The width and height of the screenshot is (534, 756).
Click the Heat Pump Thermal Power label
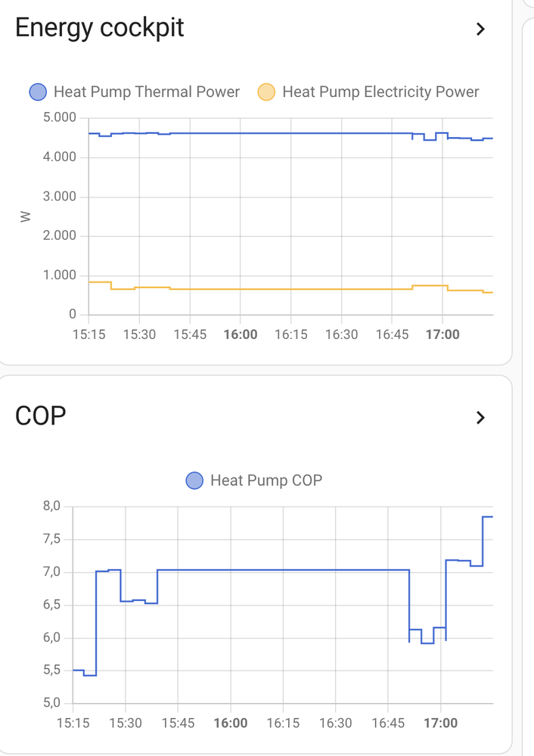pos(147,92)
